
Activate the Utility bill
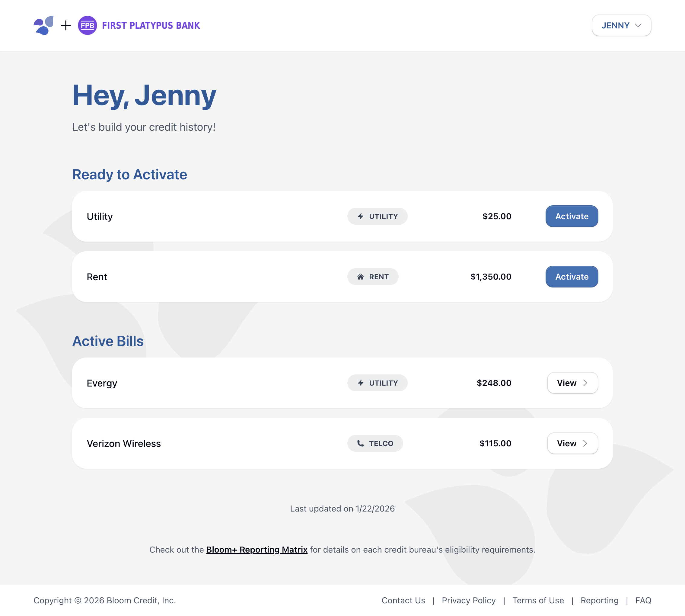[572, 216]
